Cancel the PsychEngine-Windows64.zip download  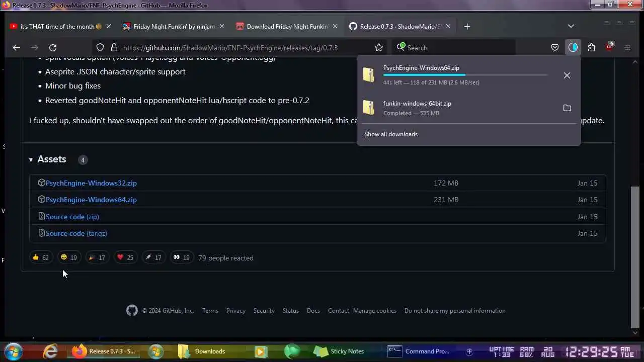(567, 75)
